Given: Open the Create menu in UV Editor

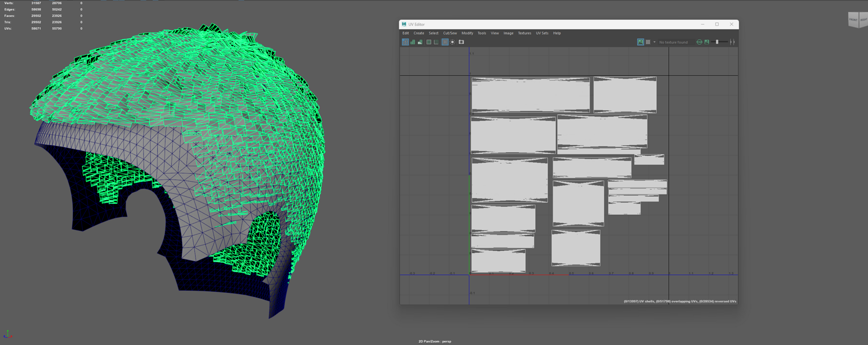Looking at the screenshot, I should 419,33.
